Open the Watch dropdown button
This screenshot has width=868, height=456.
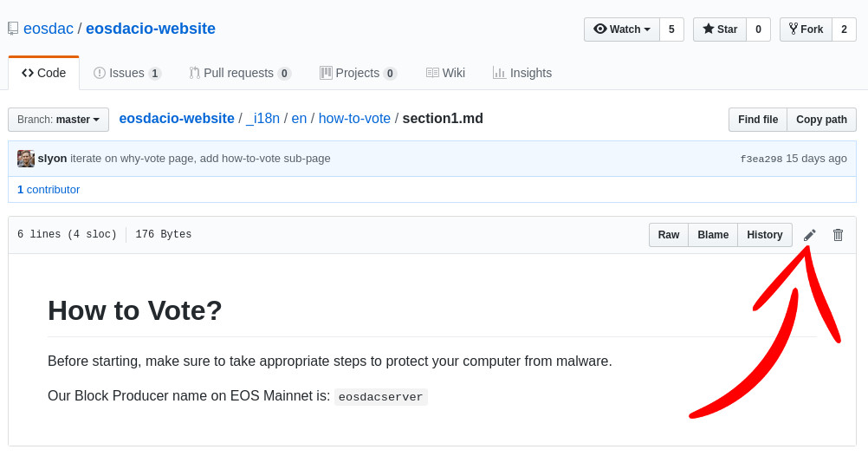(621, 29)
